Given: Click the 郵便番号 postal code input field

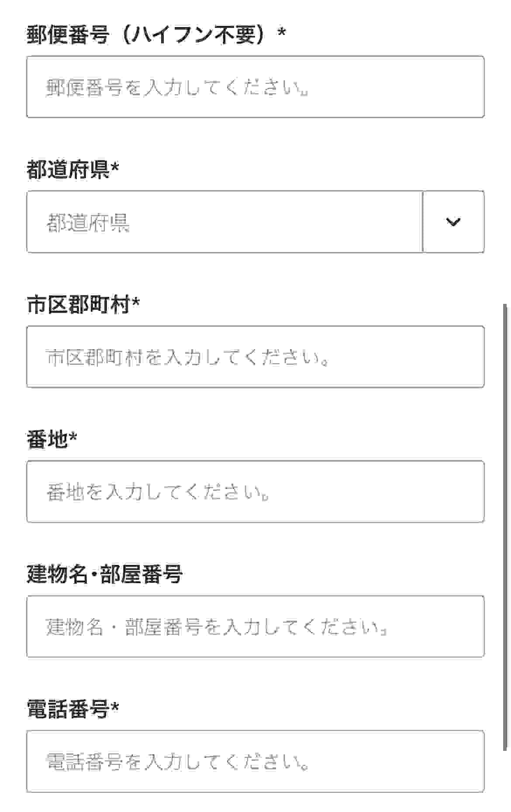Looking at the screenshot, I should [255, 87].
